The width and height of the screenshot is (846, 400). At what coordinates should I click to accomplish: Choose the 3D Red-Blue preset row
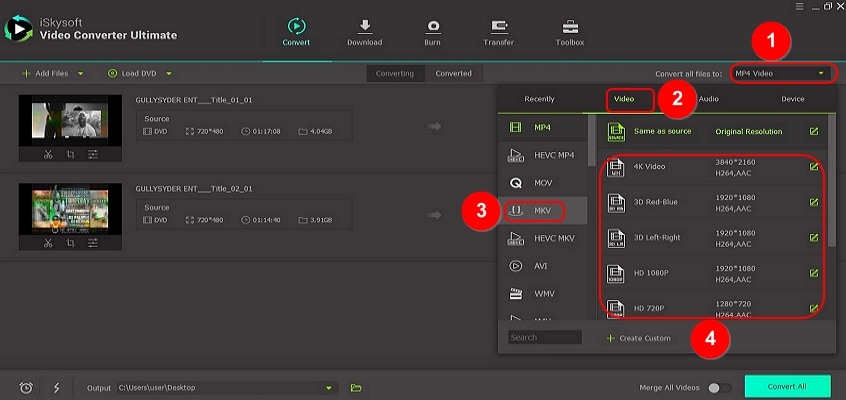click(x=714, y=202)
